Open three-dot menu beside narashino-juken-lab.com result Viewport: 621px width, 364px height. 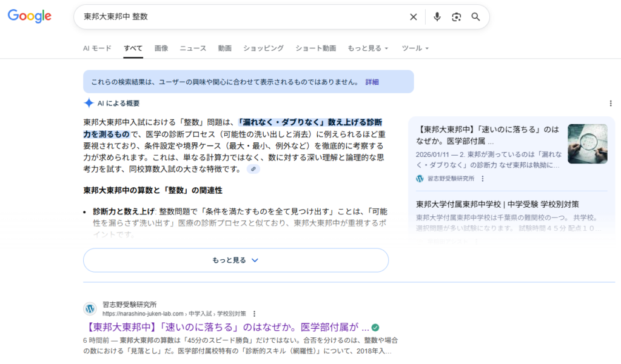255,314
